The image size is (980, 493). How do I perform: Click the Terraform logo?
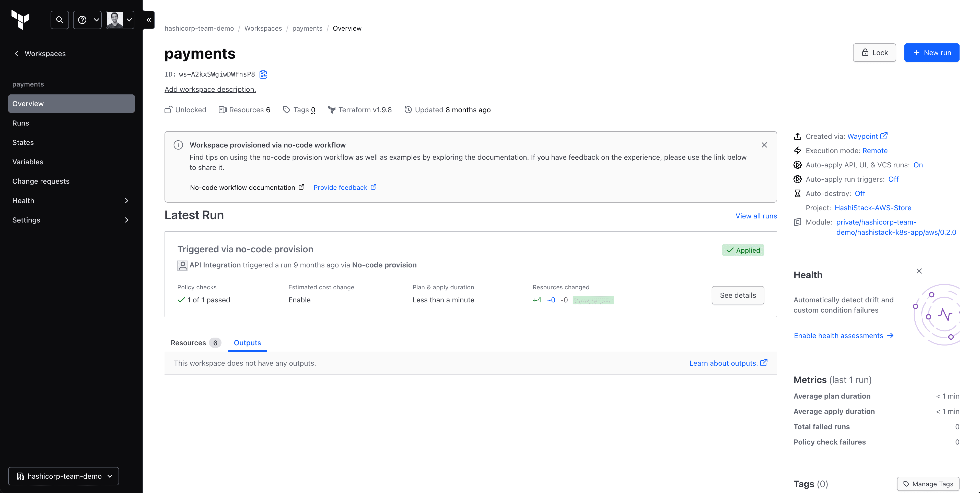[x=21, y=20]
